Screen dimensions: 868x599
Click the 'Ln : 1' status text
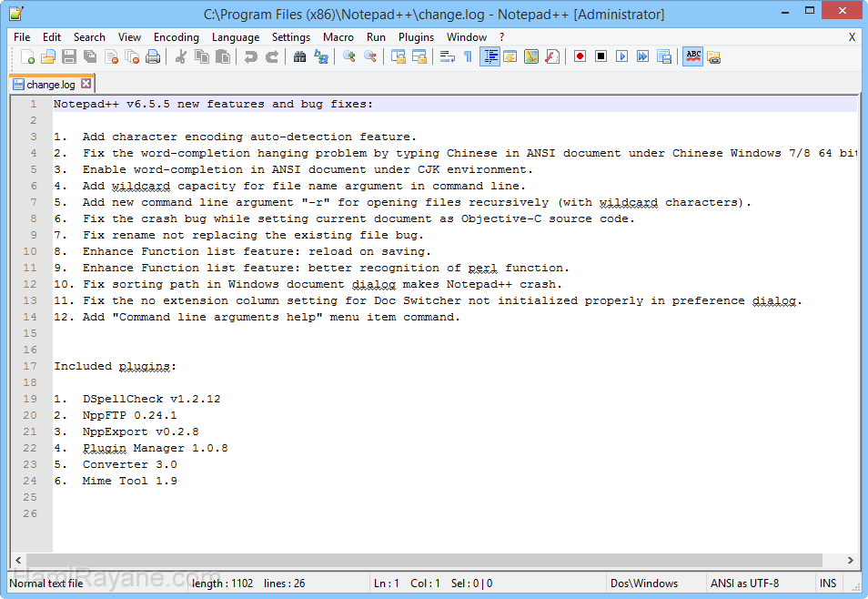[387, 583]
